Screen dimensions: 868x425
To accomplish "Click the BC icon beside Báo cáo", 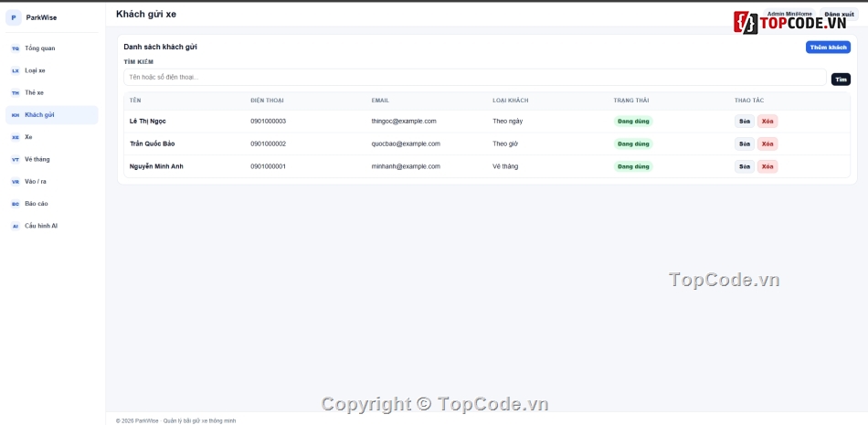I will coord(16,204).
